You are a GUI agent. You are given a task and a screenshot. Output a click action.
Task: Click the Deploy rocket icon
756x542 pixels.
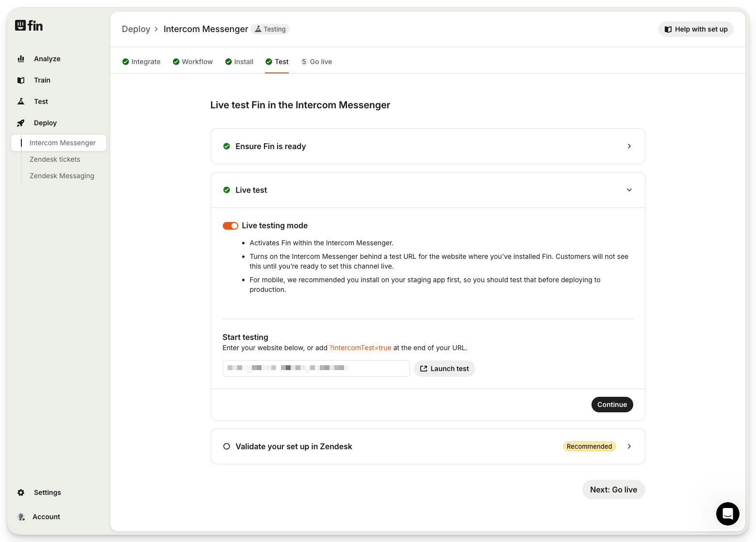[21, 123]
